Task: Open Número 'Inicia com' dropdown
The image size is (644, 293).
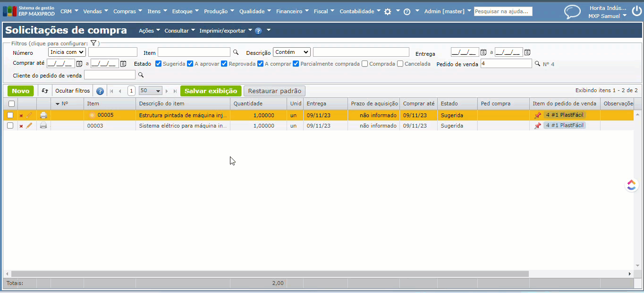Action: (67, 52)
